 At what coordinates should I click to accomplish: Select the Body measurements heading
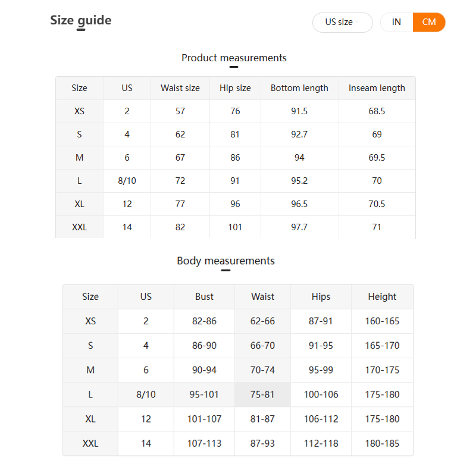[x=226, y=261]
